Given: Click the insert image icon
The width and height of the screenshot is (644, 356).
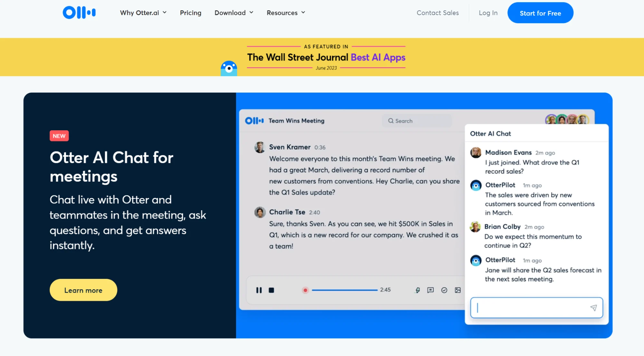Looking at the screenshot, I should click(x=457, y=290).
